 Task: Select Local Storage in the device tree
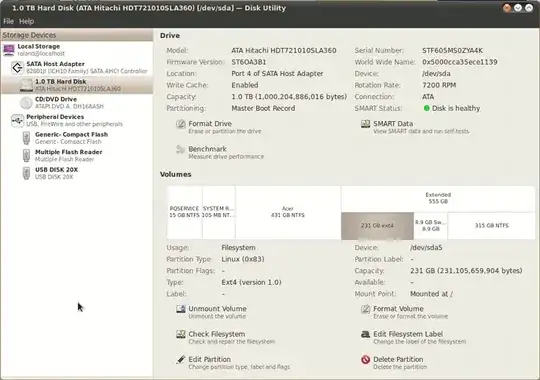coord(77,50)
